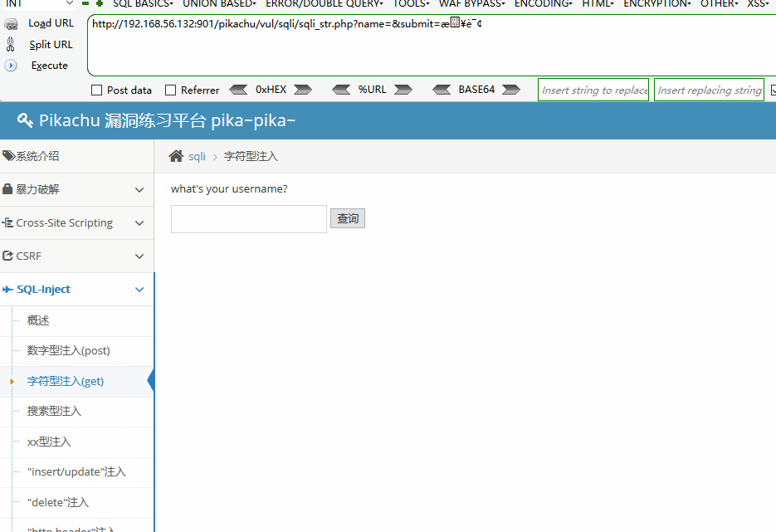This screenshot has width=776, height=532.
Task: Click left arrow beside 0xHEX
Action: pyautogui.click(x=238, y=90)
